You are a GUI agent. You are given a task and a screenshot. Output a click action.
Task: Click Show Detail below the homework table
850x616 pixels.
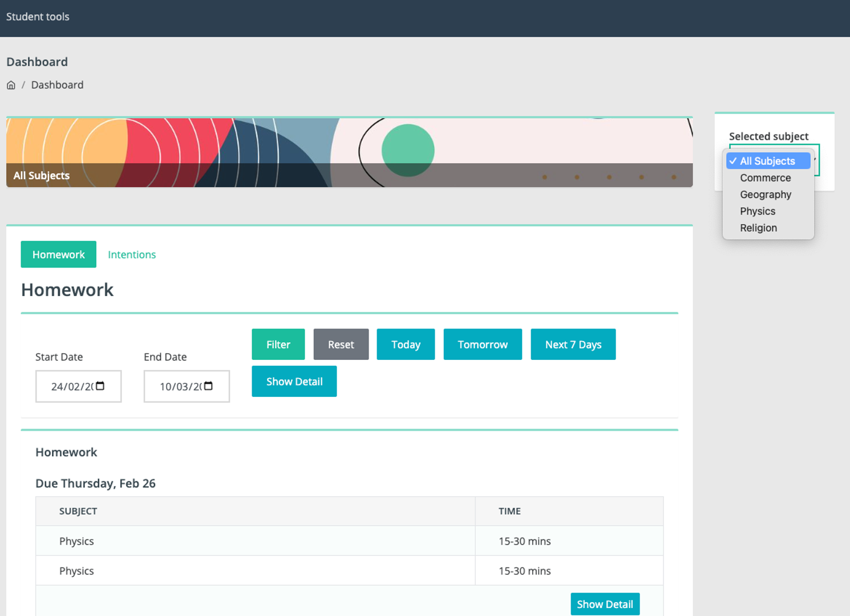(x=605, y=604)
